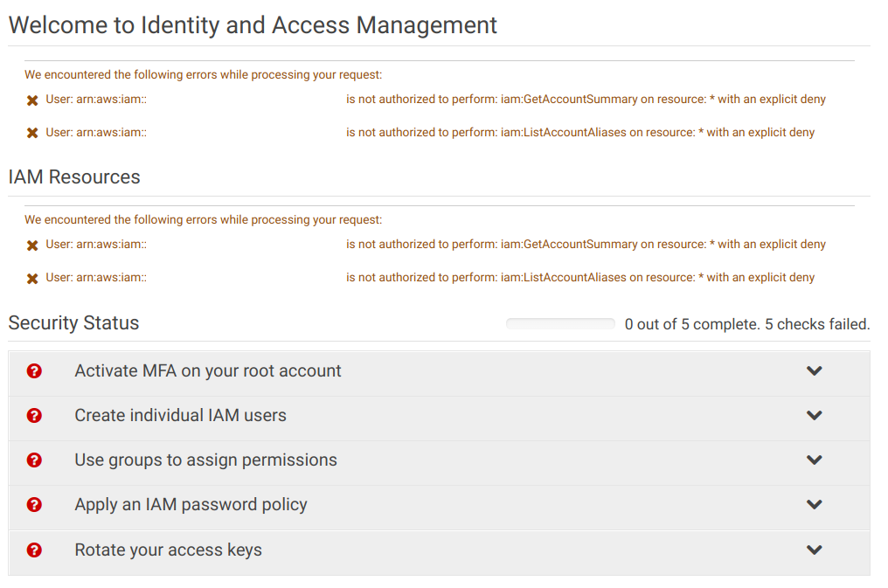Select 'Apply an IAM password policy' text
The image size is (888, 588).
pyautogui.click(x=191, y=505)
